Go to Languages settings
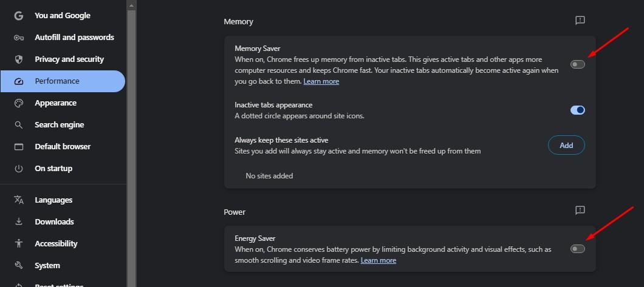The image size is (644, 287). pos(53,200)
